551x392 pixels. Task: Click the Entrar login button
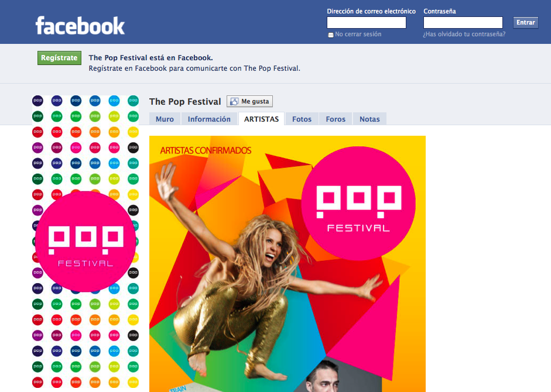point(526,22)
